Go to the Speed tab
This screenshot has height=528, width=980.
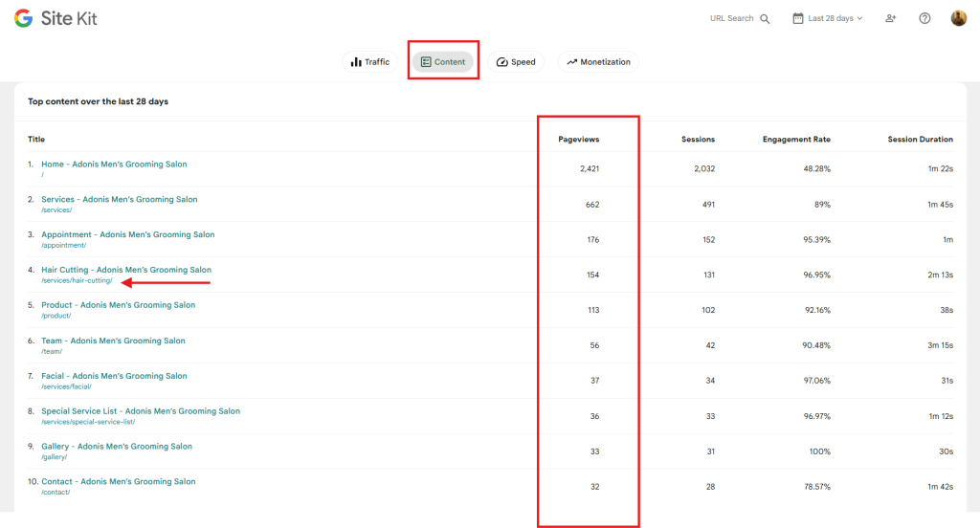tap(516, 62)
